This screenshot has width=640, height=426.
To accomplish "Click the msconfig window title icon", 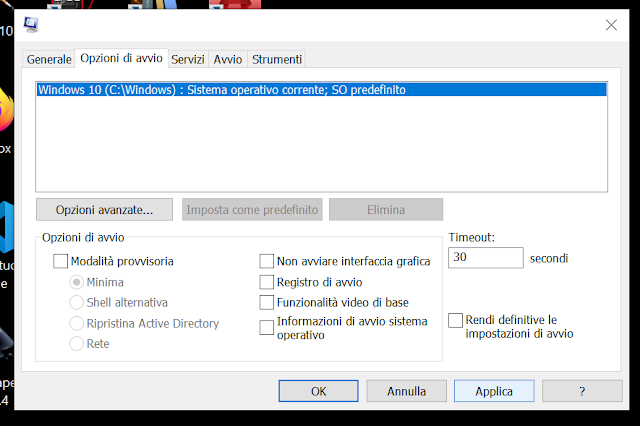I will 31,24.
